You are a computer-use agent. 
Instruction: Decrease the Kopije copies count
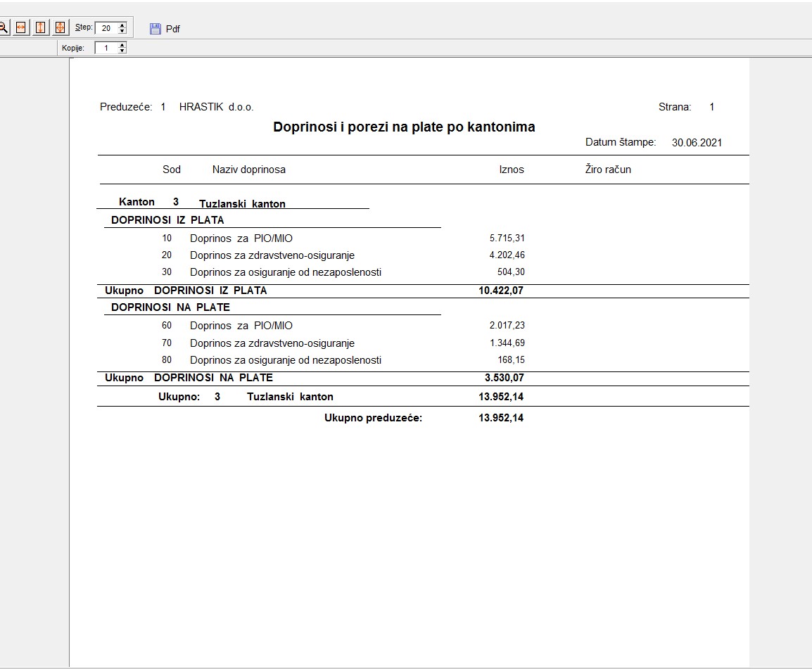tap(122, 51)
